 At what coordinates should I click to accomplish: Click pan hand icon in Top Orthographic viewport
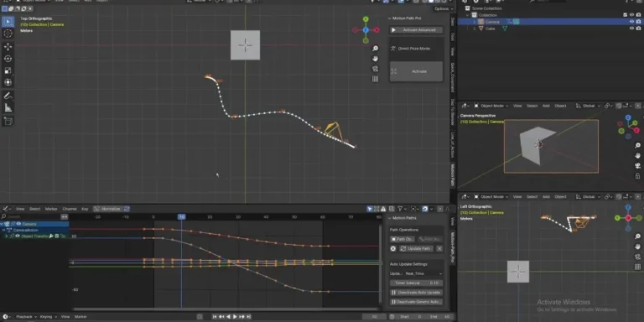click(x=375, y=59)
